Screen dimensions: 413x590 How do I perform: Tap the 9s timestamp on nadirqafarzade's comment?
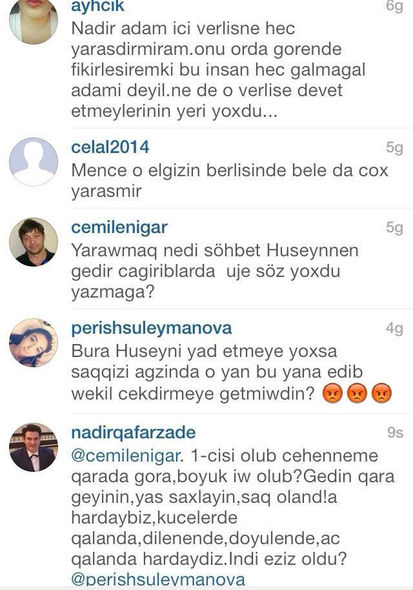point(395,433)
